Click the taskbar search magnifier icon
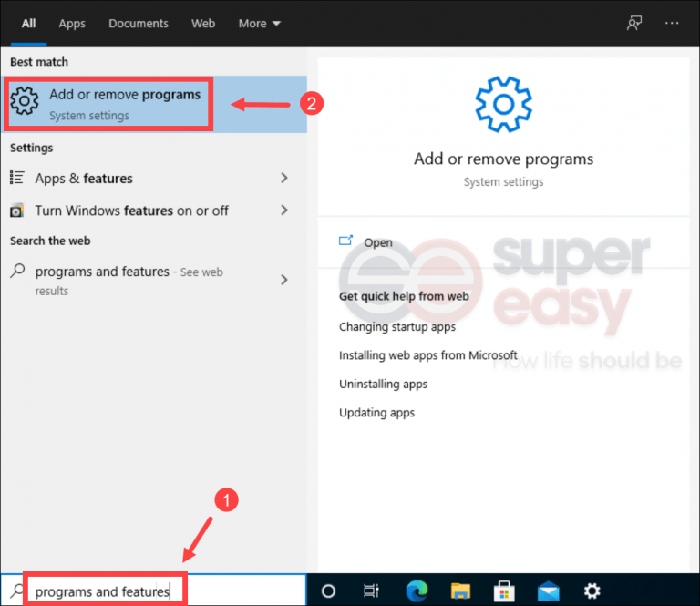This screenshot has width=700, height=606. [17, 591]
